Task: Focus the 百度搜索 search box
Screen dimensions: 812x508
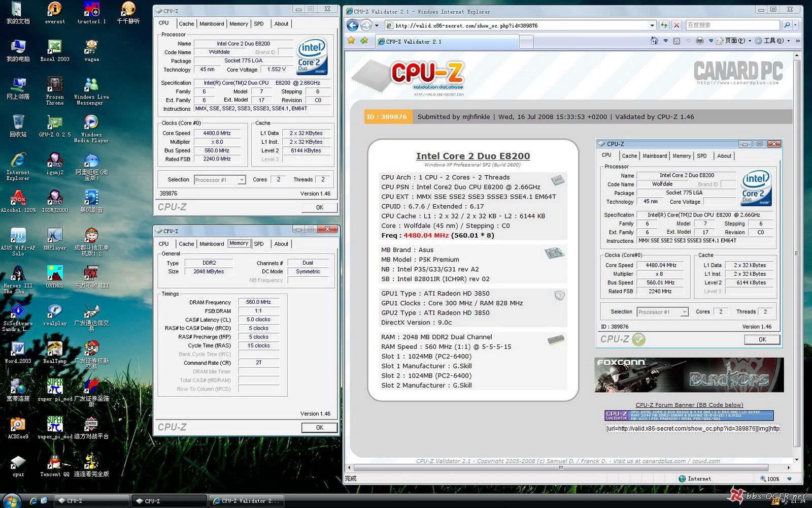Action: click(x=732, y=25)
